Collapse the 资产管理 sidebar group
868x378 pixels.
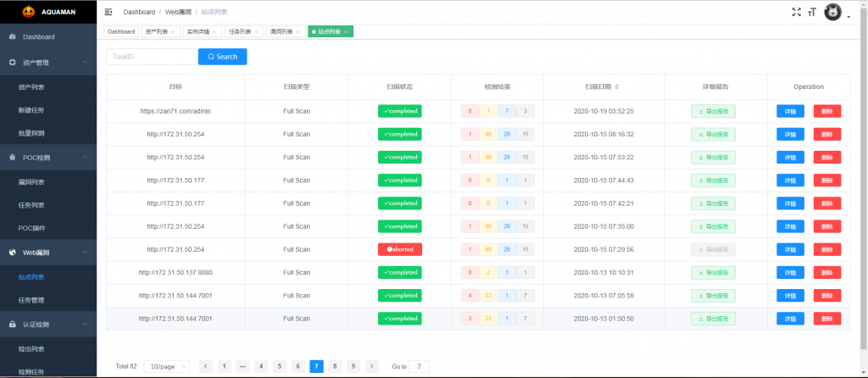coord(85,63)
